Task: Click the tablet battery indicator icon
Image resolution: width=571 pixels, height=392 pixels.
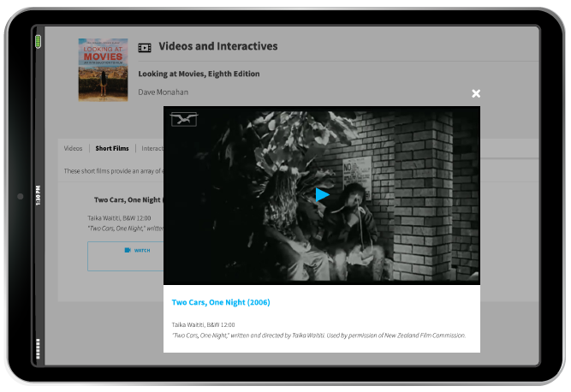Action: (38, 41)
